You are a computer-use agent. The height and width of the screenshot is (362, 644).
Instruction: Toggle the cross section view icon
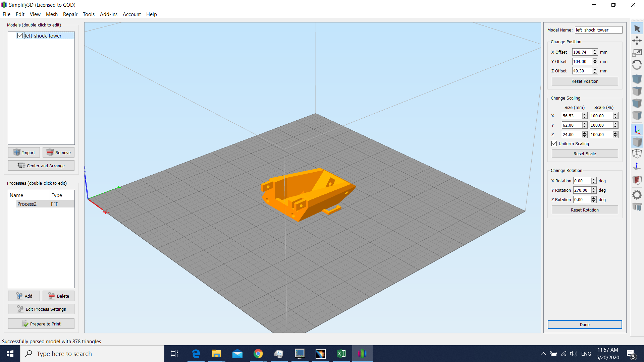pyautogui.click(x=637, y=180)
